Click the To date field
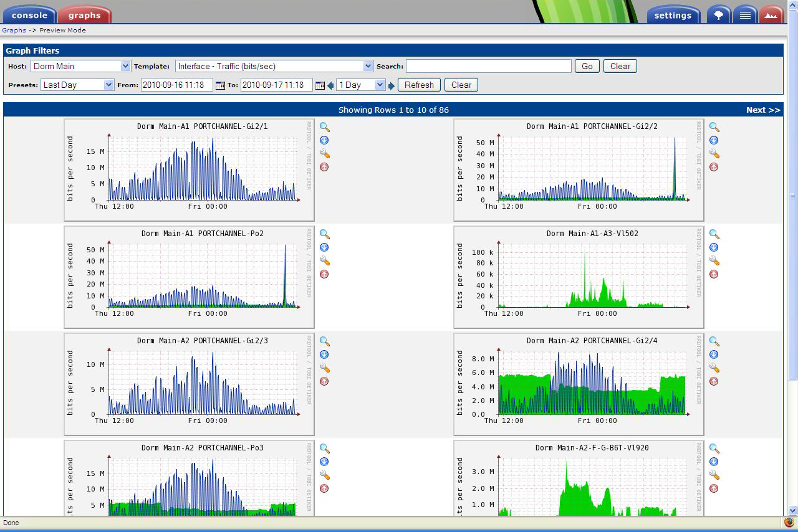798x532 pixels. pos(277,85)
